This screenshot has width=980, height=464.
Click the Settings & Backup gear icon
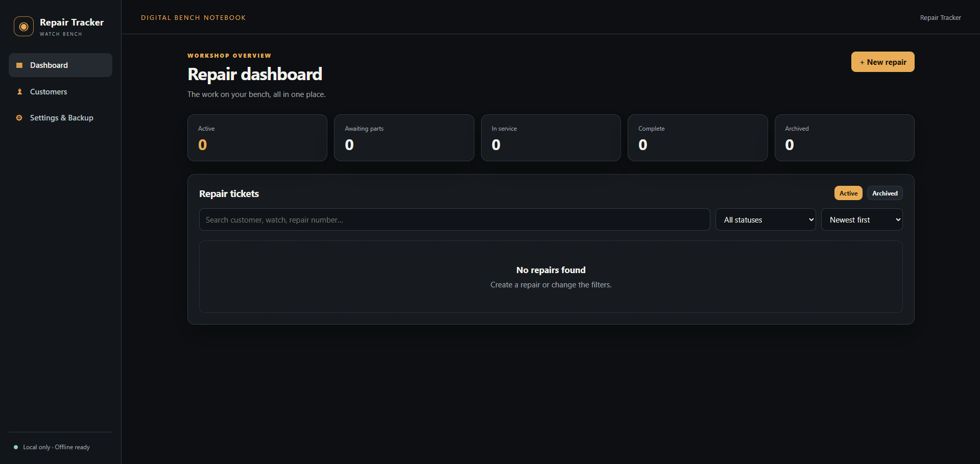(19, 118)
